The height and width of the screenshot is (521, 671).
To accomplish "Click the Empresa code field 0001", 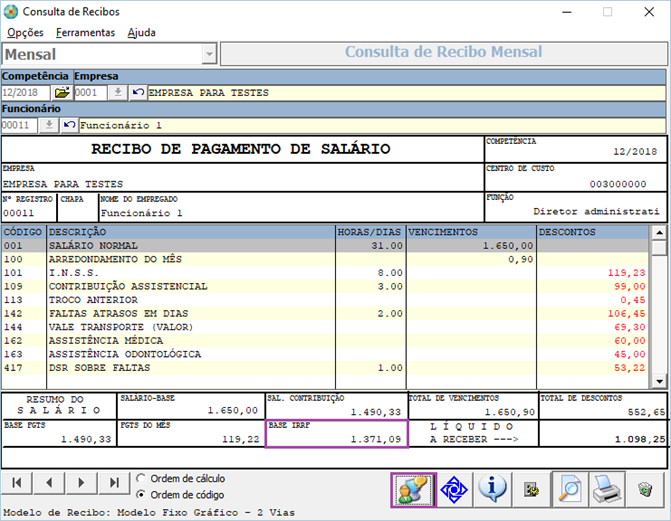I will click(x=90, y=92).
